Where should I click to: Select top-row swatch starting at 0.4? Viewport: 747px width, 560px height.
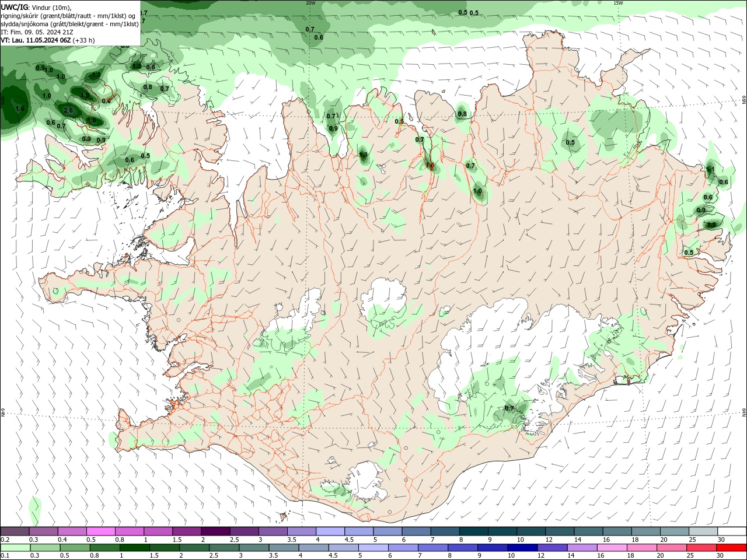72,531
